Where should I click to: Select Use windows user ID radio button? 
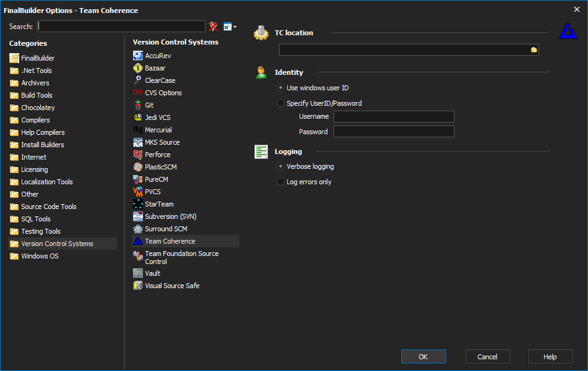pos(280,88)
